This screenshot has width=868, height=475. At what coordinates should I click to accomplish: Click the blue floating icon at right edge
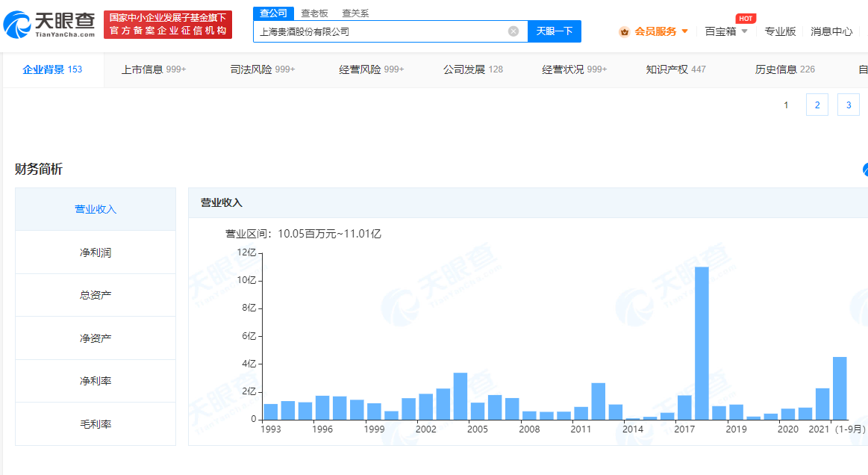865,170
